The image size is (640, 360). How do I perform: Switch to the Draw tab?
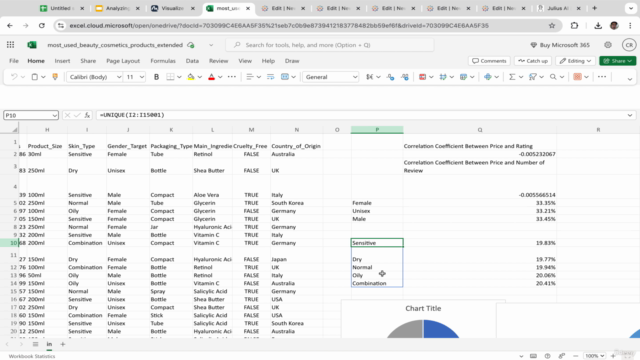pos(292,61)
